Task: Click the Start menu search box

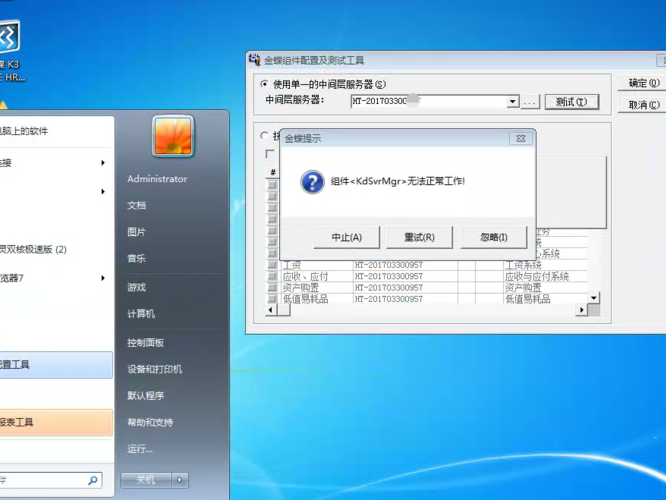Action: [x=50, y=480]
